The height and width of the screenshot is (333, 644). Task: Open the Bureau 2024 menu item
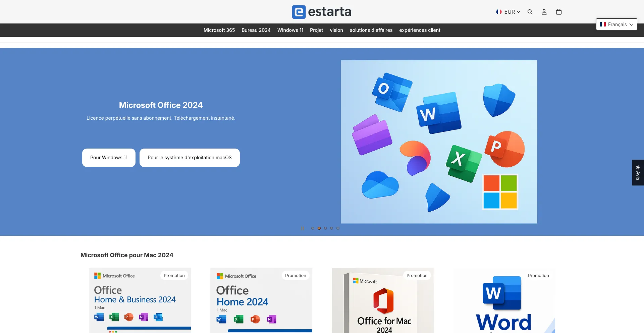[x=256, y=30]
